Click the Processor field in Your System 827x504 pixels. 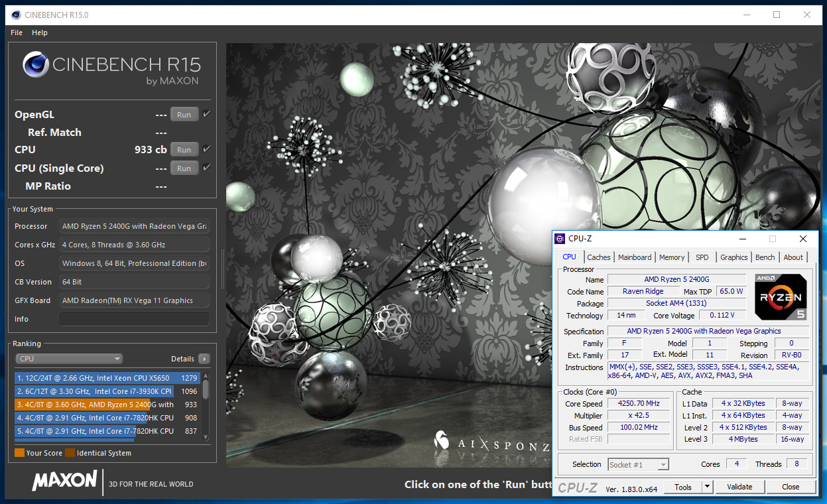(x=134, y=226)
